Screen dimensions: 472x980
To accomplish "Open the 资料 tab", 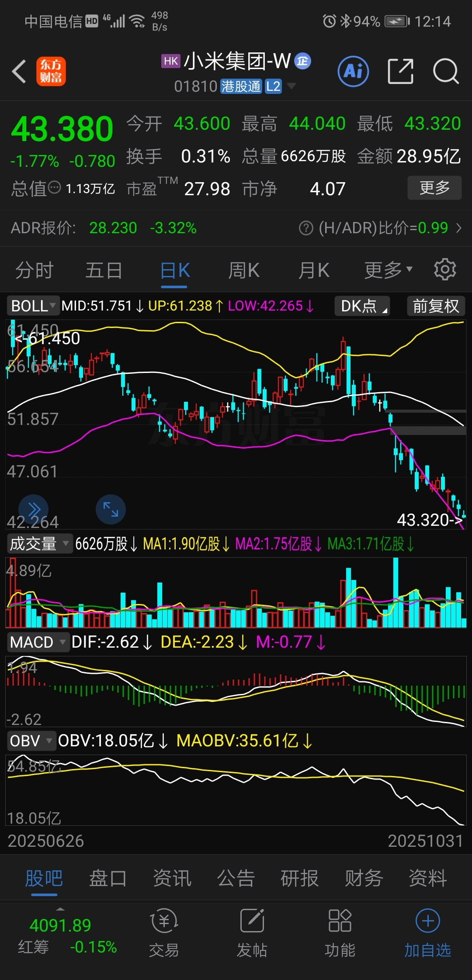I will tap(428, 878).
